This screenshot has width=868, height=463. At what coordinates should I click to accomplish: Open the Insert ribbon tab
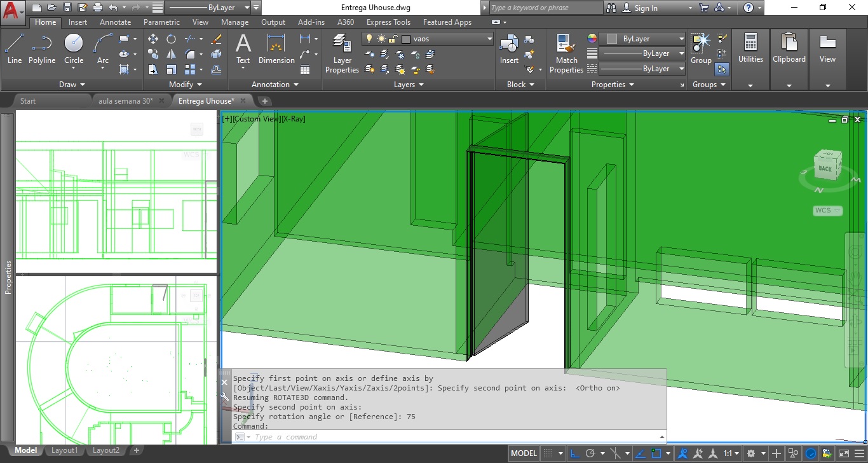[x=78, y=22]
